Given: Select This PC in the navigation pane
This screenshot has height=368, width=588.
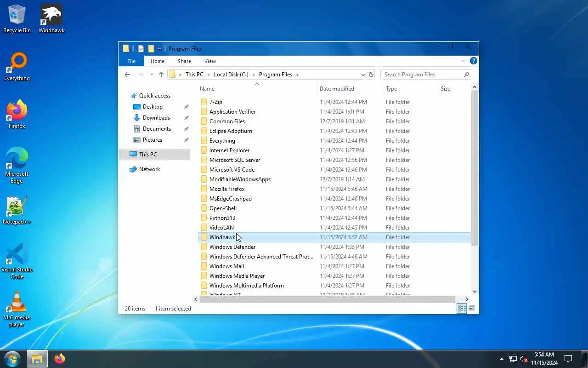Looking at the screenshot, I should tap(154, 155).
